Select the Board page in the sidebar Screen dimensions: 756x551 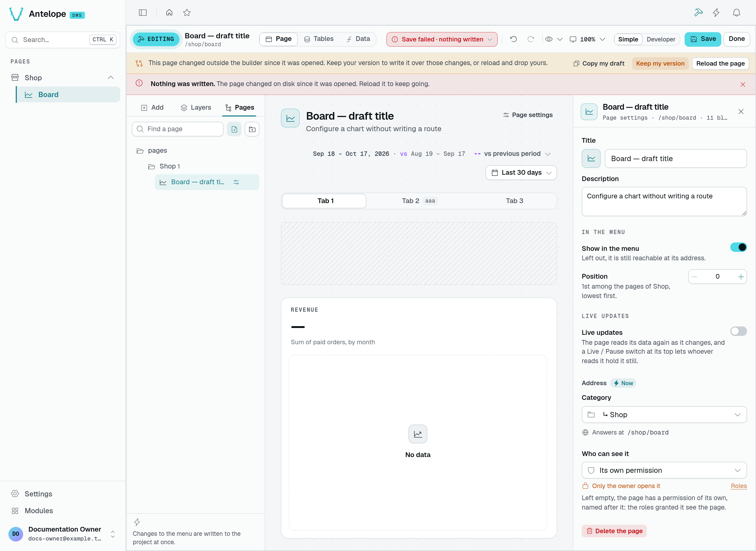tap(68, 95)
